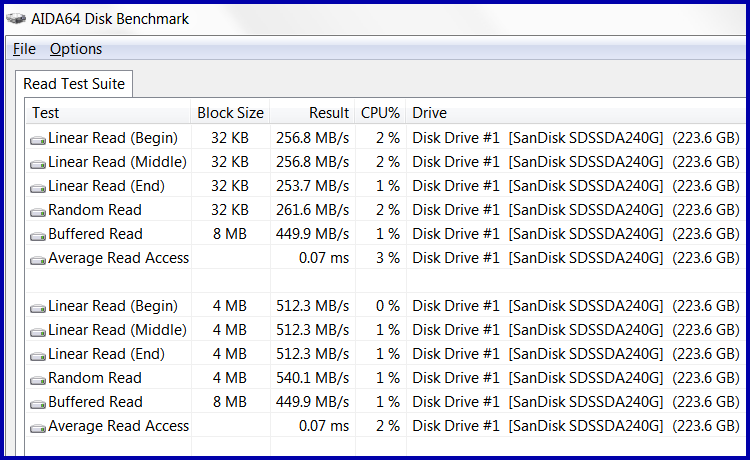Click the AIDA64 Disk Benchmark title icon
Viewport: 750px width, 460px height.
click(x=16, y=19)
